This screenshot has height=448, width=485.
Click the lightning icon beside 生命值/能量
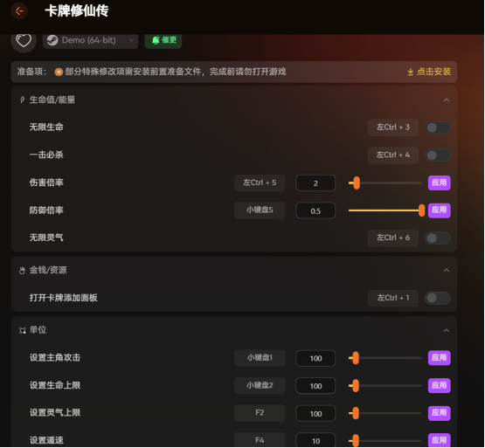tap(22, 100)
